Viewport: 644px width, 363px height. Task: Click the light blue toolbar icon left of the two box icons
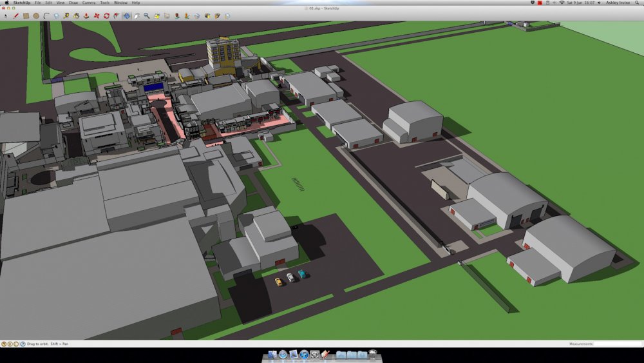[197, 16]
